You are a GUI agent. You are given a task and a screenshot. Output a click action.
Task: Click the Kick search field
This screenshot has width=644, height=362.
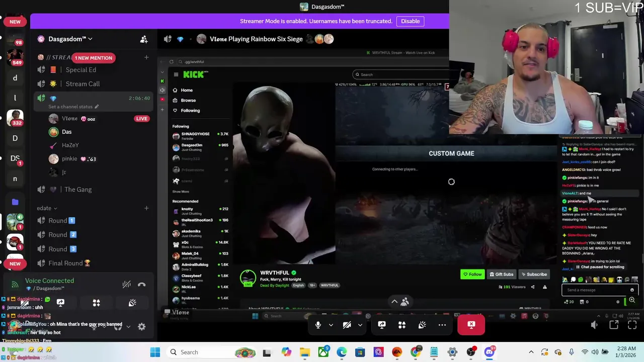(400, 74)
